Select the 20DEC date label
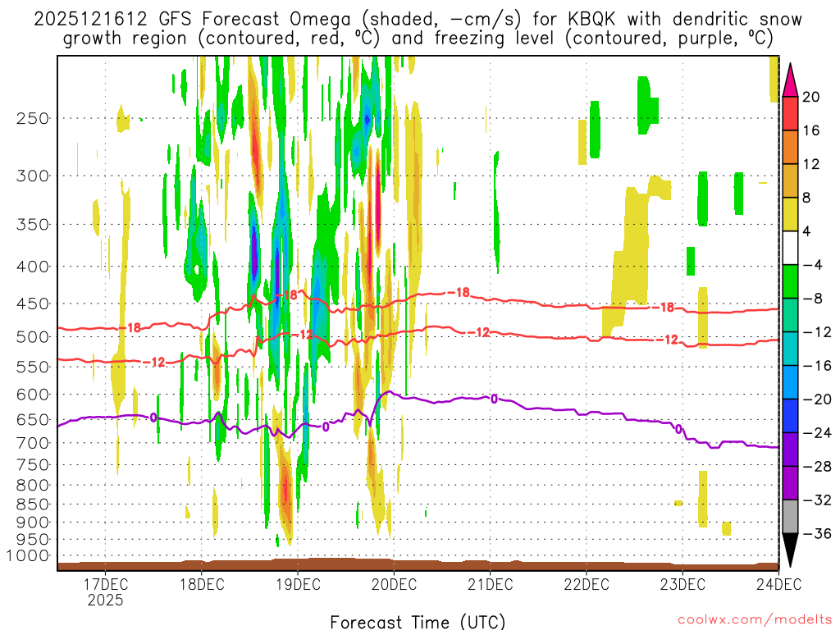The width and height of the screenshot is (840, 630). coord(395,584)
